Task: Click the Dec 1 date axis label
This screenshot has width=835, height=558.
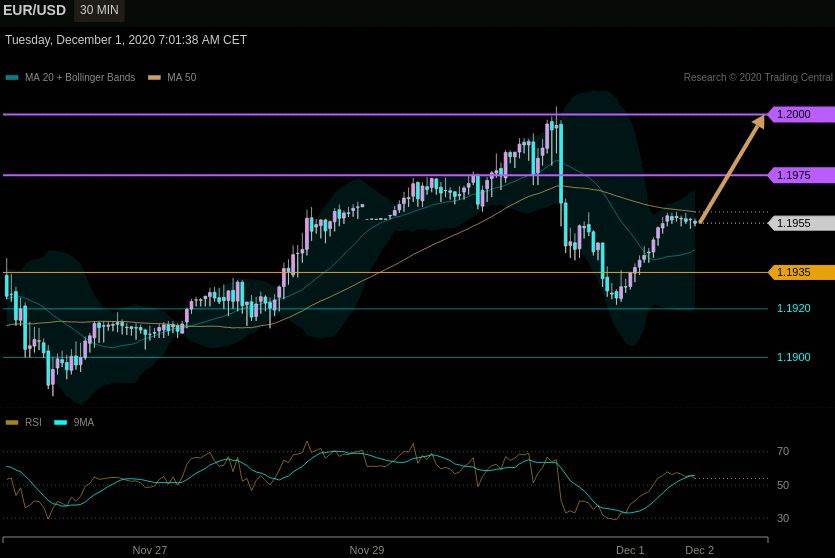Action: pos(630,550)
